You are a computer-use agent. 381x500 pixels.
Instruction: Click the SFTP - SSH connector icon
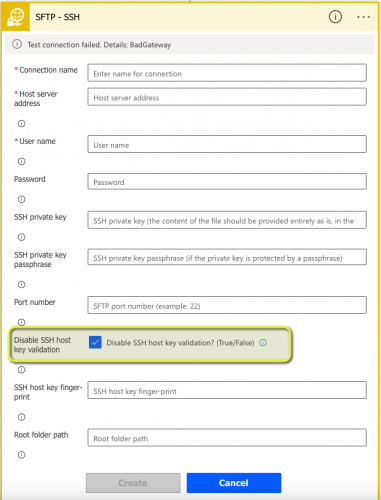15,17
